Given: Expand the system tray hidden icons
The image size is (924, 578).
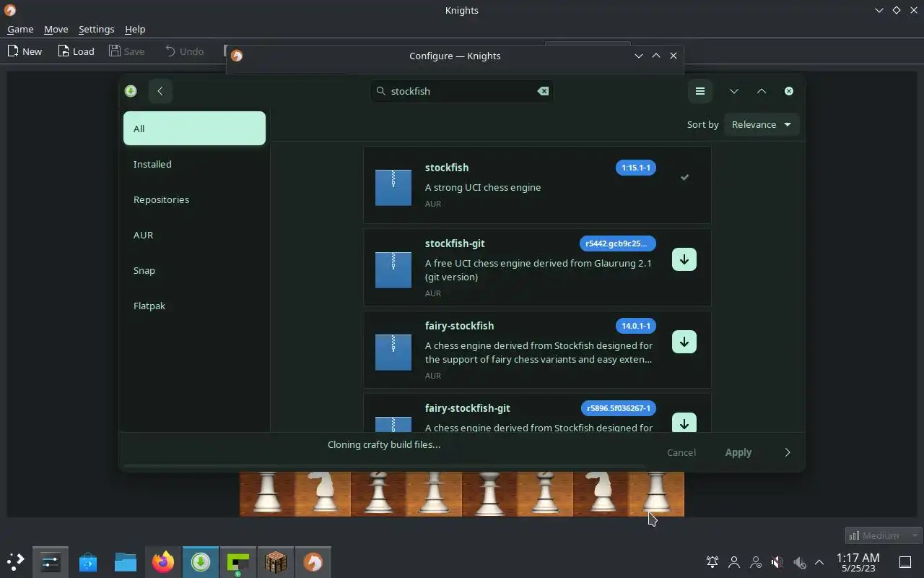Looking at the screenshot, I should coord(819,561).
